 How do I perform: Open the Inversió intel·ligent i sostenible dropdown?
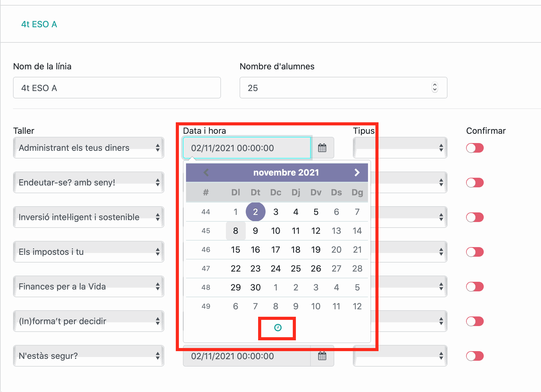click(x=89, y=217)
